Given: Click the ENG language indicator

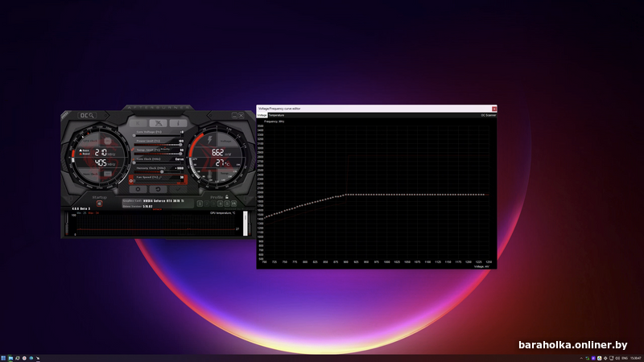Looking at the screenshot, I should [625, 358].
